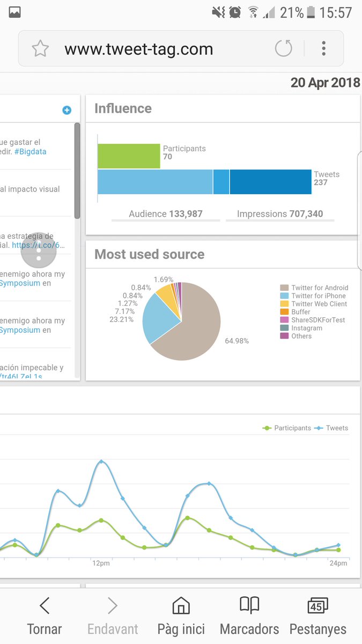Open Marcadors bookmarks

249,617
